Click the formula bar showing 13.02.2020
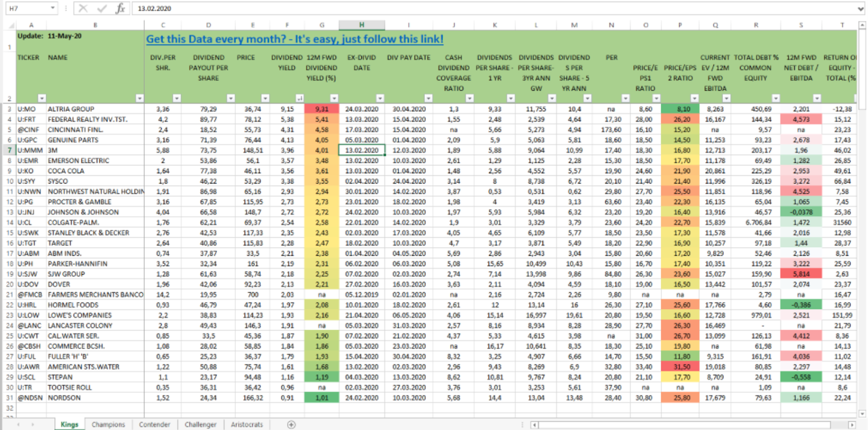The width and height of the screenshot is (868, 430). point(494,8)
